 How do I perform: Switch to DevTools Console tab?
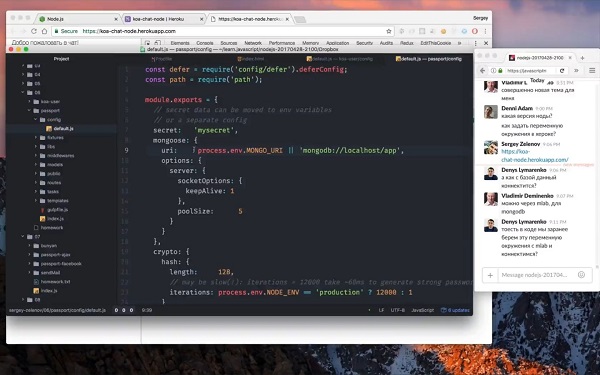[x=205, y=43]
